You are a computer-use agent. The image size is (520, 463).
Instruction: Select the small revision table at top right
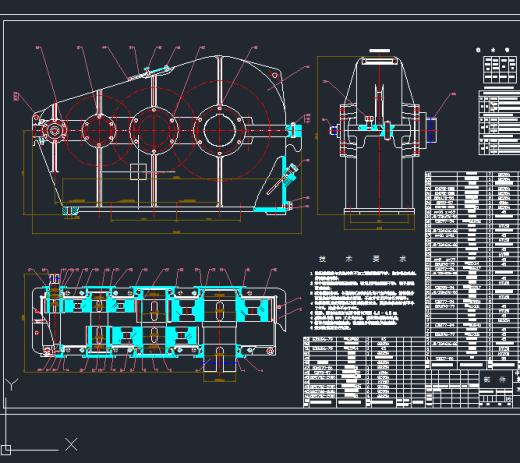pyautogui.click(x=500, y=70)
